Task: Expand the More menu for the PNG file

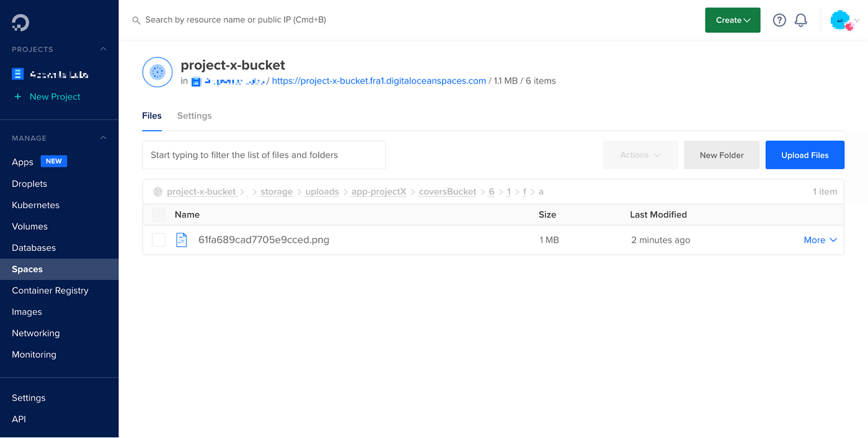Action: click(820, 239)
